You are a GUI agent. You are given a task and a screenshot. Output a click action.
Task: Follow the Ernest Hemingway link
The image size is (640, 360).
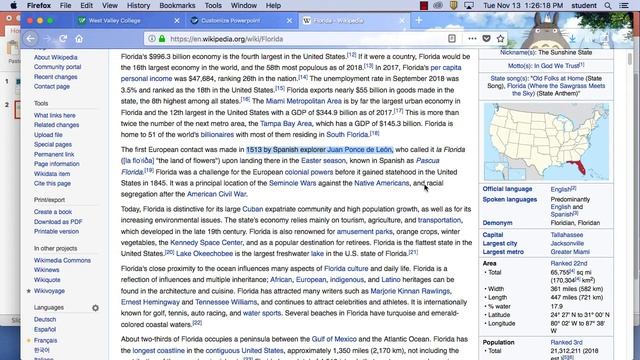(150, 302)
